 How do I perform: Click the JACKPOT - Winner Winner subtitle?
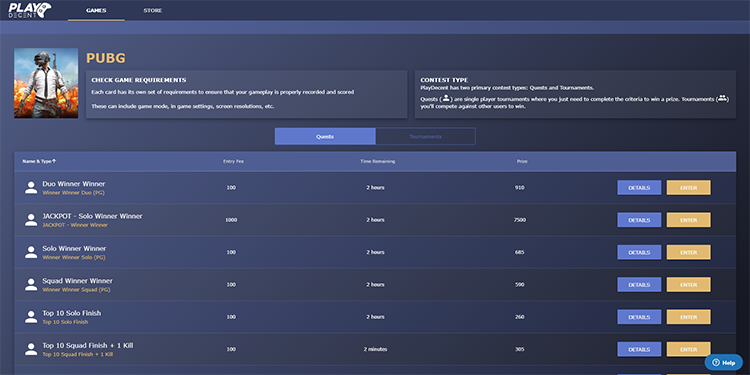pos(75,225)
